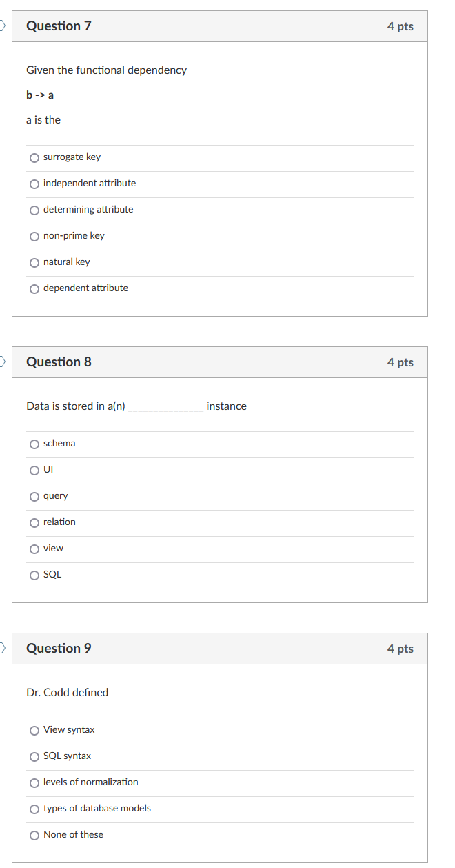455x868 pixels.
Task: Pick 'types of database models' option
Action: click(x=34, y=809)
